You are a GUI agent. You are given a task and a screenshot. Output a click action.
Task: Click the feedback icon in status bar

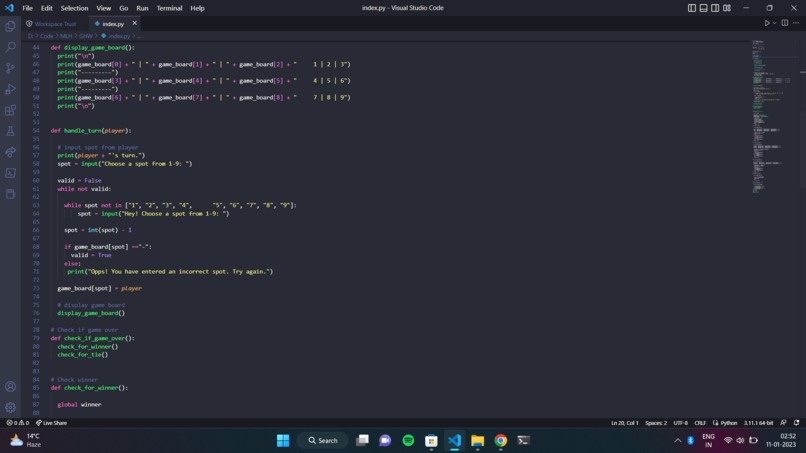783,423
